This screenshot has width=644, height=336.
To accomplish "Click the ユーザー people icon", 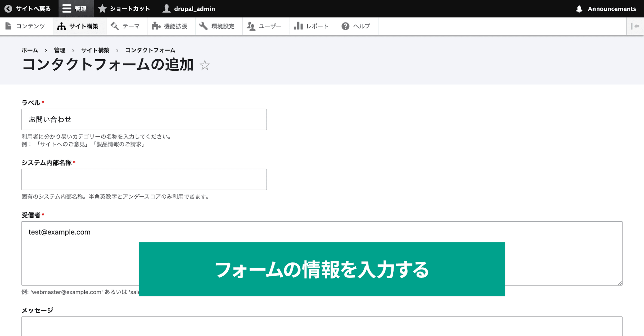I will click(x=251, y=26).
